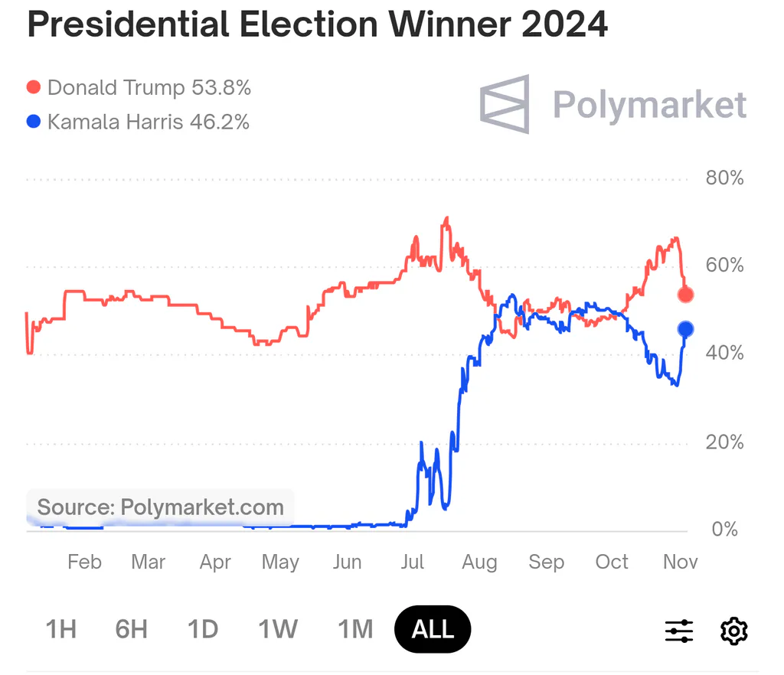Viewport: 784px width, 675px height.
Task: Click the Jul label on the time axis
Action: click(413, 562)
